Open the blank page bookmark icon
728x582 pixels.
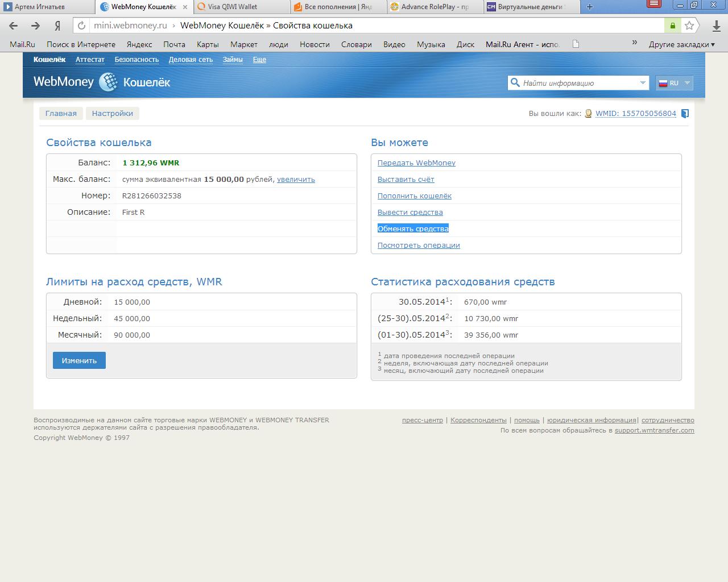(x=576, y=44)
